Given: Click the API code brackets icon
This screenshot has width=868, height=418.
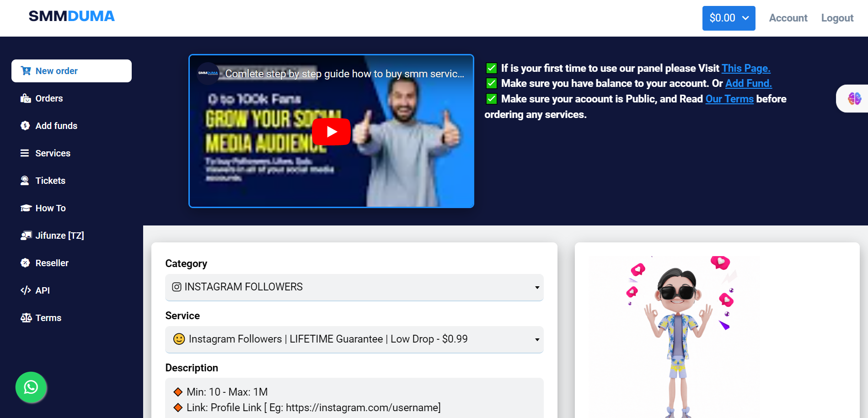Looking at the screenshot, I should 26,290.
